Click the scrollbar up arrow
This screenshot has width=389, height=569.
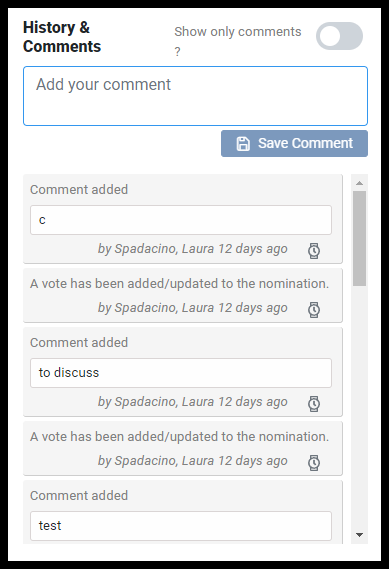coord(360,183)
